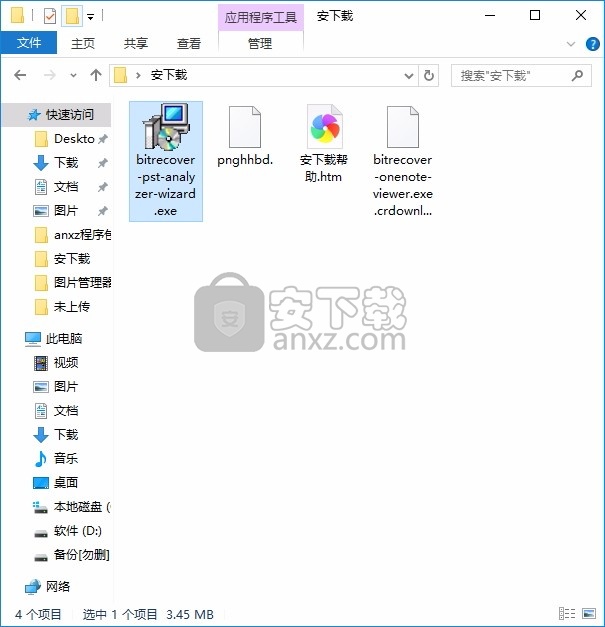This screenshot has height=627, width=605.
Task: Open recent locations dropdown arrow
Action: tap(73, 75)
